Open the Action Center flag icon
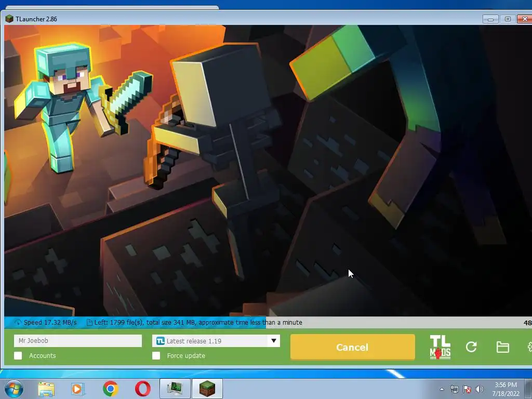 coord(467,389)
